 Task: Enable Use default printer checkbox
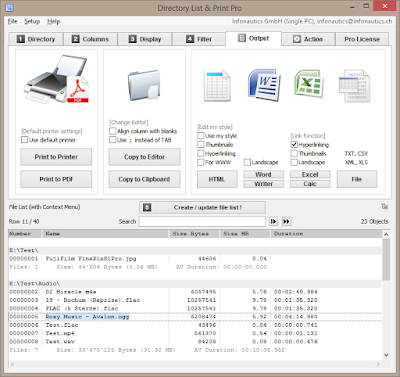[24, 140]
